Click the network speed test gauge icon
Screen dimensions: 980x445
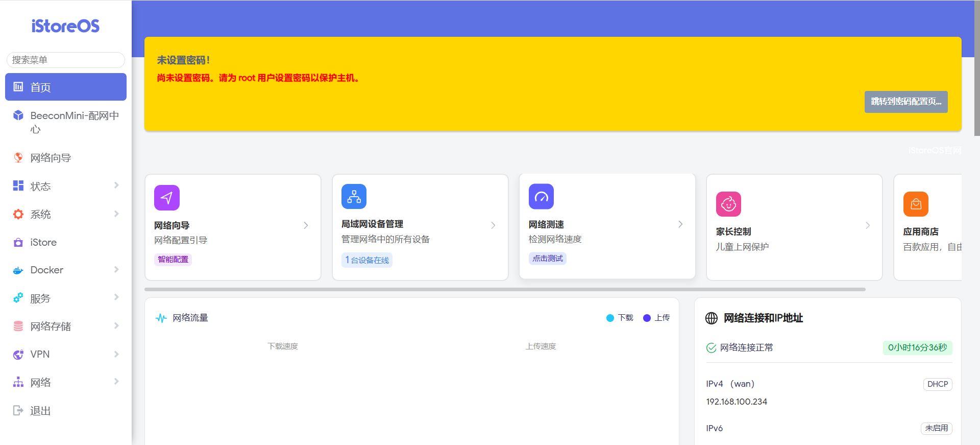tap(541, 197)
